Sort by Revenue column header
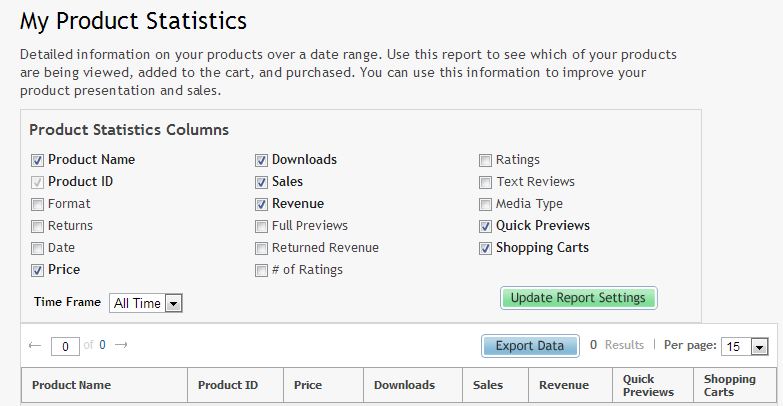Screen dimensions: 783x406 564,385
